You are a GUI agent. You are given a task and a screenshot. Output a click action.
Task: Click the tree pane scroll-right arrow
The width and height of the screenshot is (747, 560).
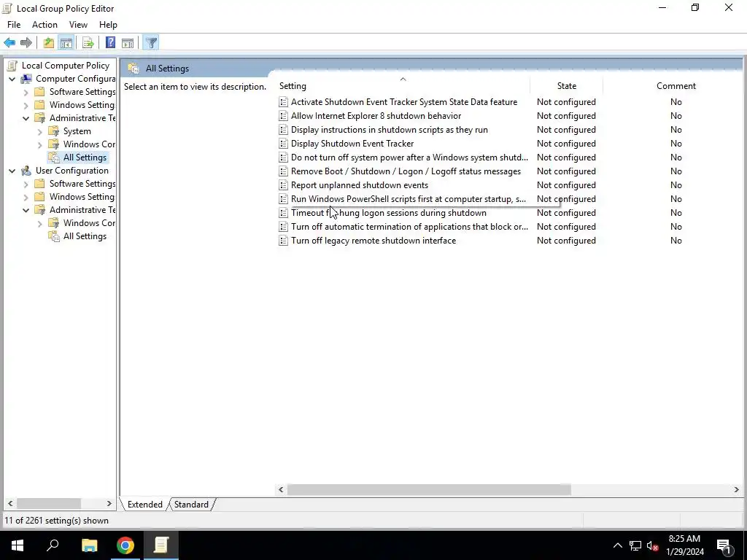point(109,503)
